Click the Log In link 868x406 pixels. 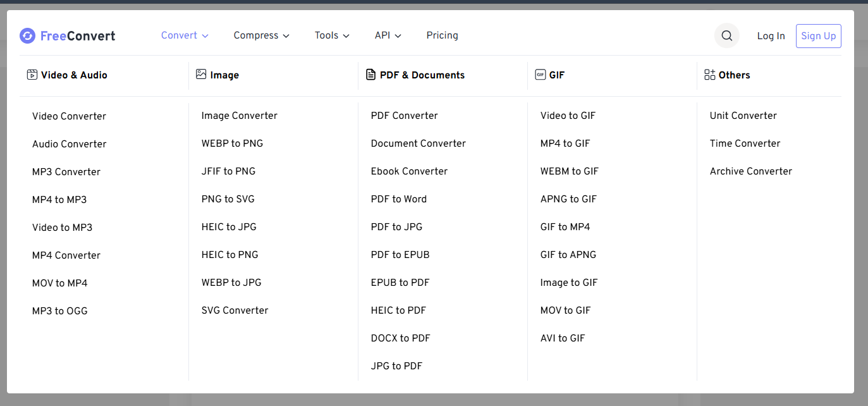coord(771,36)
